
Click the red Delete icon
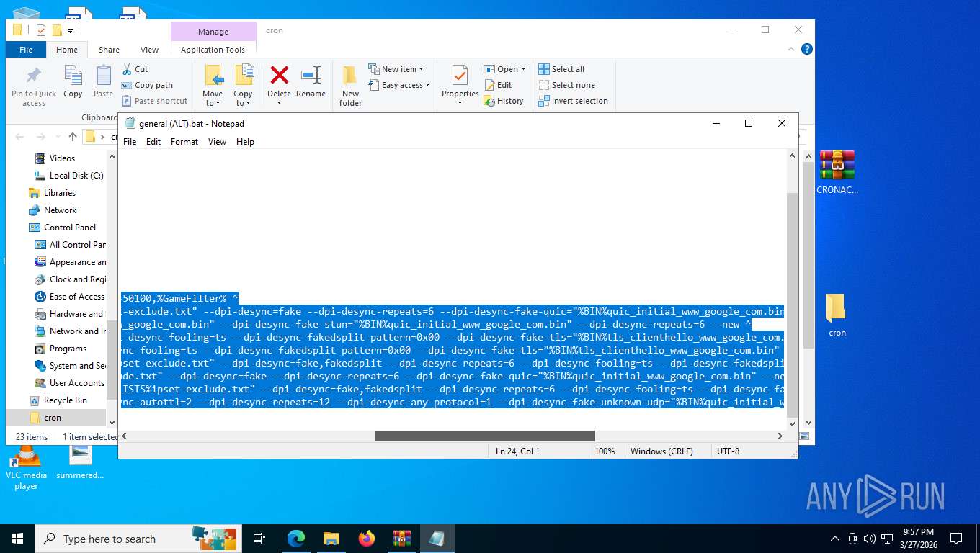[279, 75]
